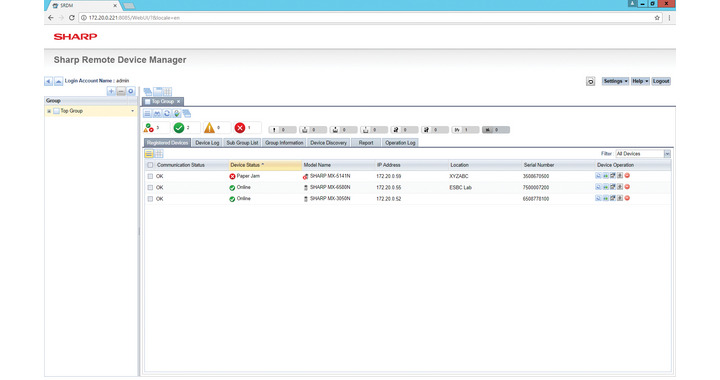
Task: Click the remove group minus icon
Action: 121,91
